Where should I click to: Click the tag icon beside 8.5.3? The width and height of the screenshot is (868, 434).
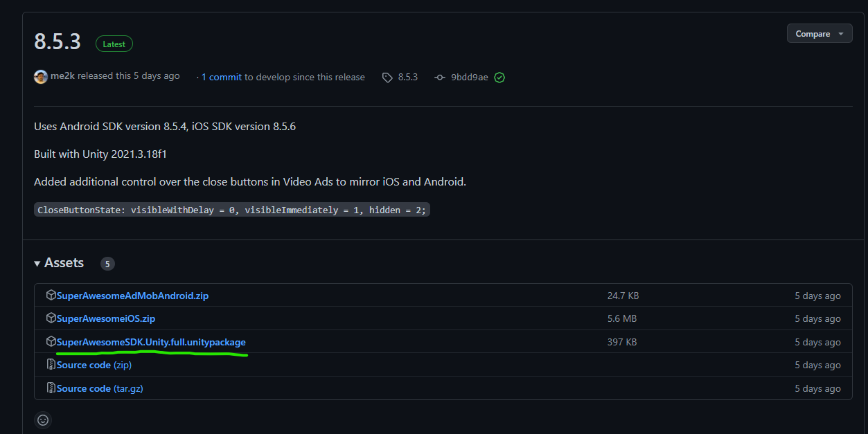pos(387,78)
